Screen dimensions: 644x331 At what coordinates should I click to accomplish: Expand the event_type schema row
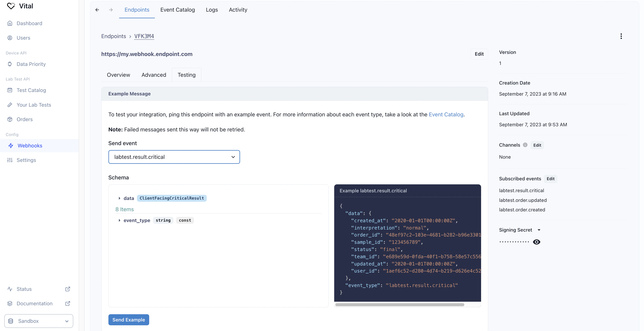coord(119,220)
